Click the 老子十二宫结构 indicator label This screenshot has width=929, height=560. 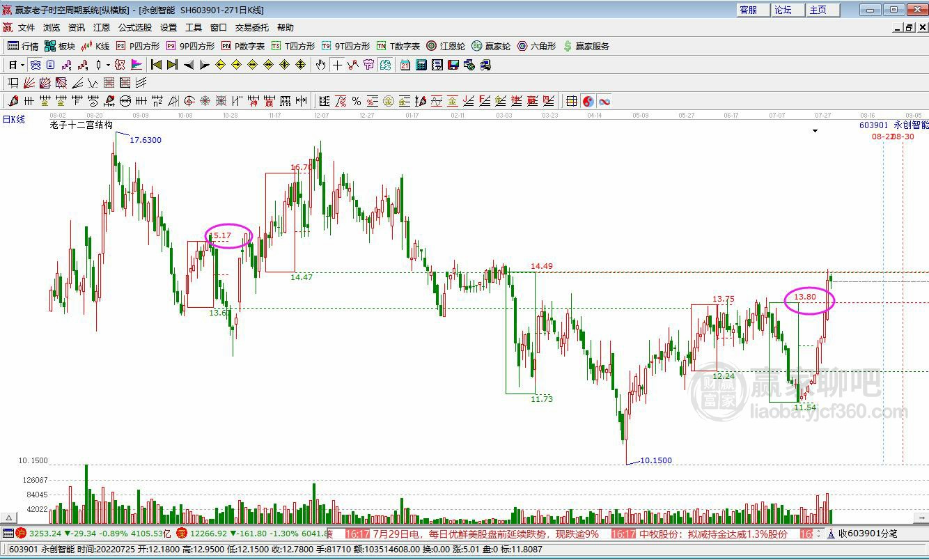point(81,125)
